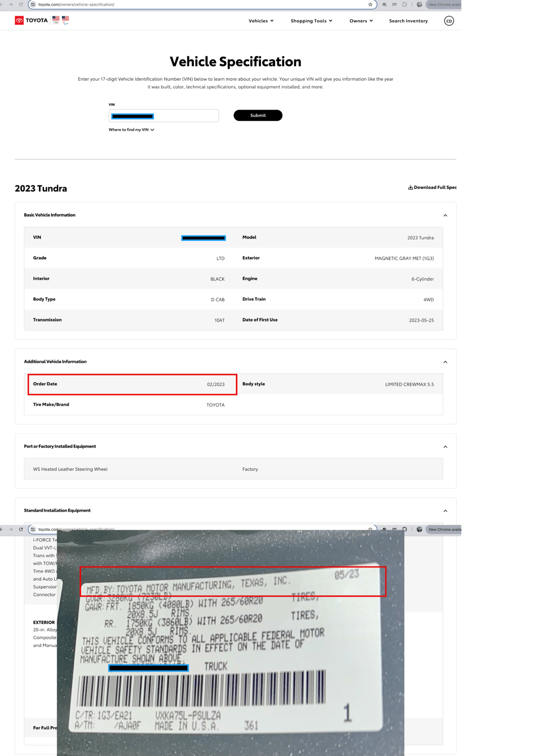
Task: Click the Drive Train value 4WD
Action: click(429, 300)
